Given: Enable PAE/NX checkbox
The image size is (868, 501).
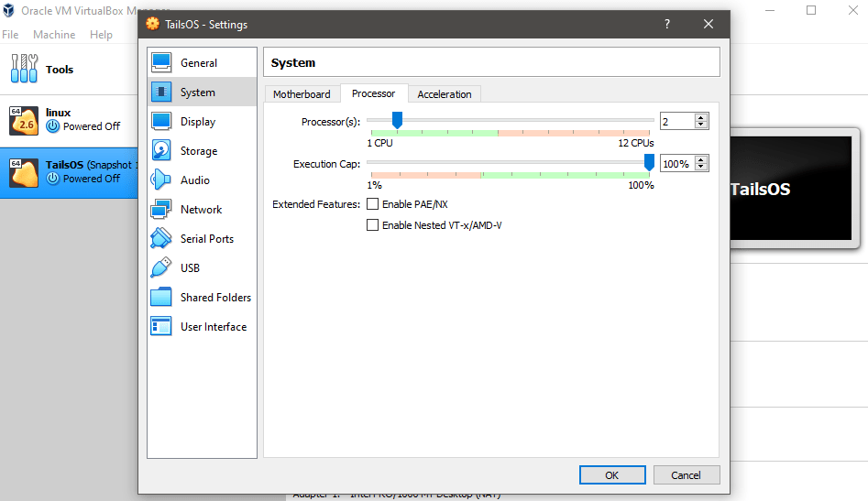Looking at the screenshot, I should (x=372, y=204).
